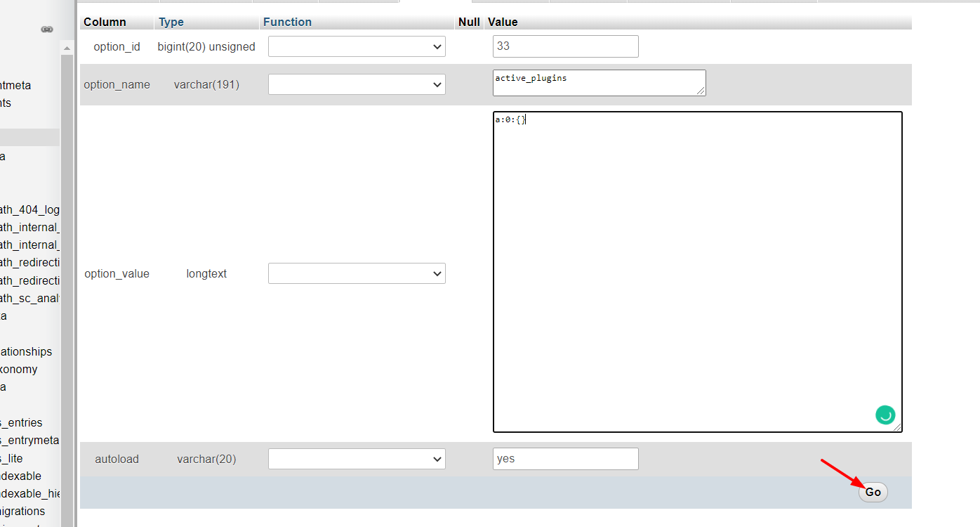Screen dimensions: 980x527
Task: Open Function dropdown for option_name row
Action: click(x=357, y=84)
